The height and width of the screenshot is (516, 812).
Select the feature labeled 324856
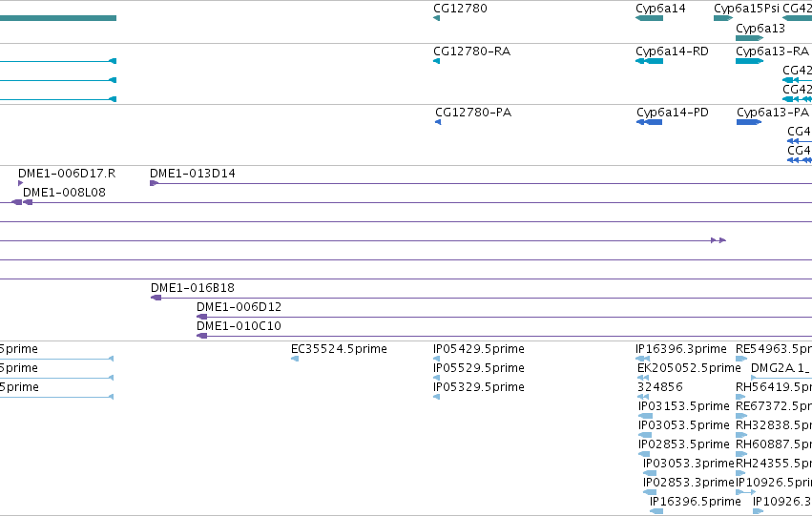659,387
